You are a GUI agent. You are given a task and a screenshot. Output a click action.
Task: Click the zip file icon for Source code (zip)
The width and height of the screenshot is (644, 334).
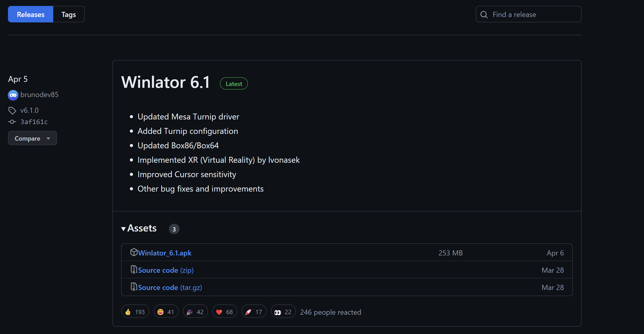tap(134, 269)
